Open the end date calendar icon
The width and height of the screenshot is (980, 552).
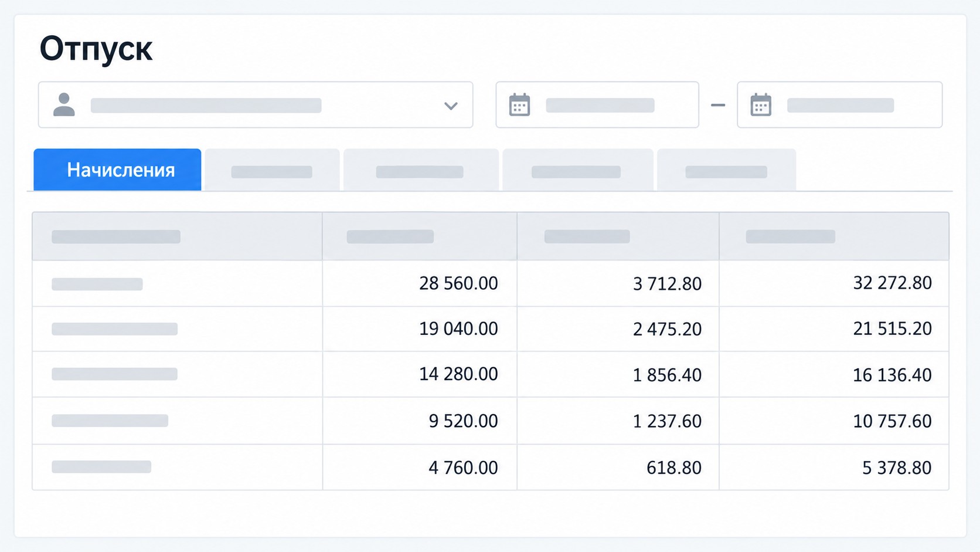pos(761,105)
